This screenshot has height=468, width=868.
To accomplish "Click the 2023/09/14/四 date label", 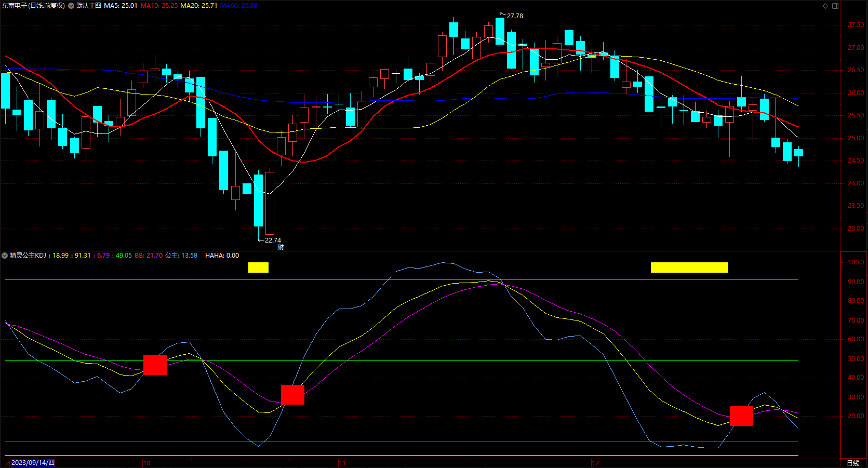I will coord(33,463).
